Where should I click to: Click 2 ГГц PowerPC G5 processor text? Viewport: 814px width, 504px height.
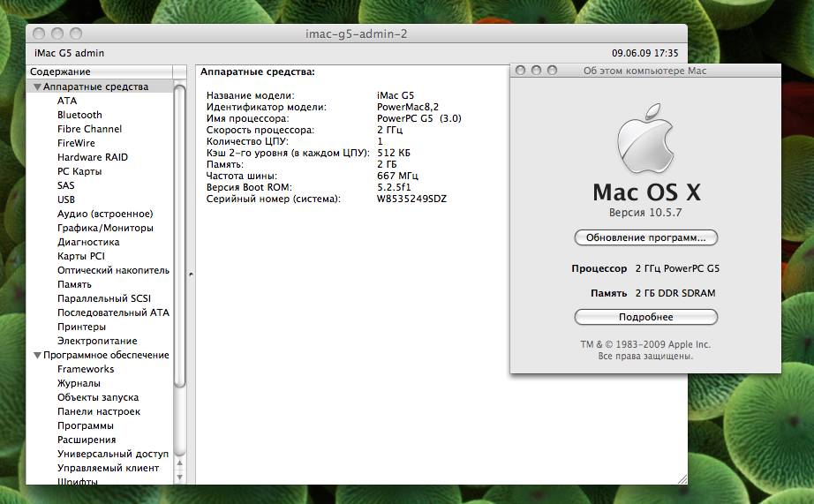coord(677,268)
